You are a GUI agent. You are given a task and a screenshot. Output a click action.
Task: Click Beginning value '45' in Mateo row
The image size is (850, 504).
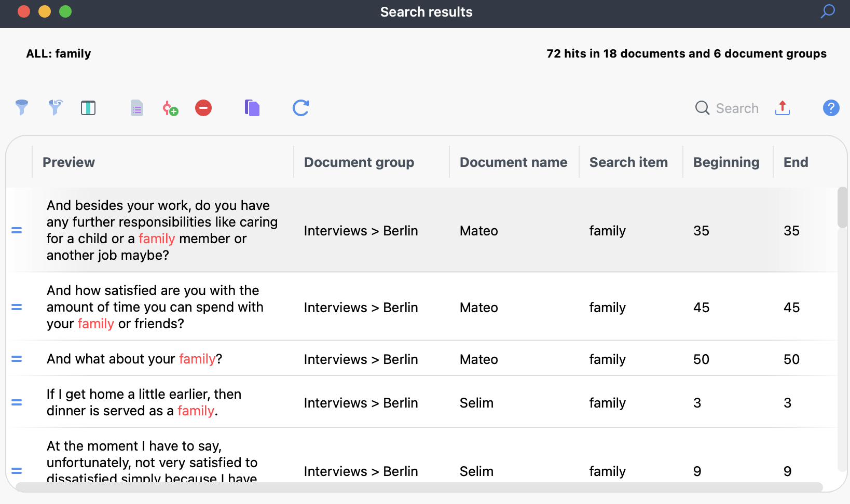point(701,307)
